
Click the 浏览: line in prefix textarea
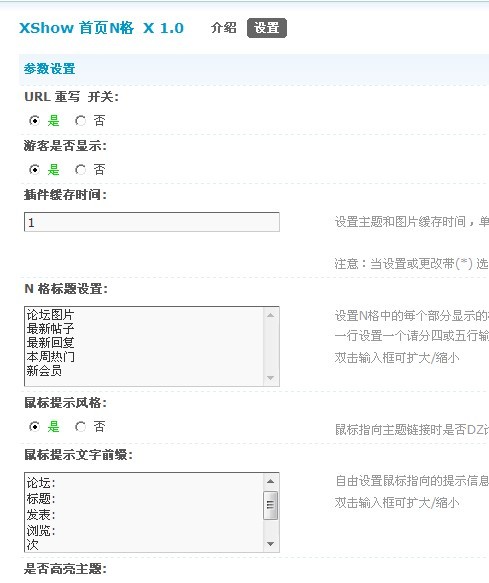[41, 530]
